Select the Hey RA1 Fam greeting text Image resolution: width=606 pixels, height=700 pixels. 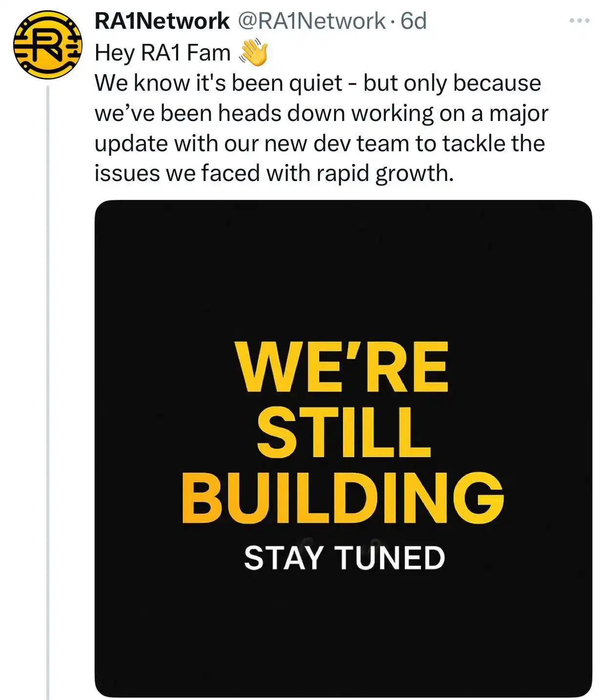coord(162,53)
